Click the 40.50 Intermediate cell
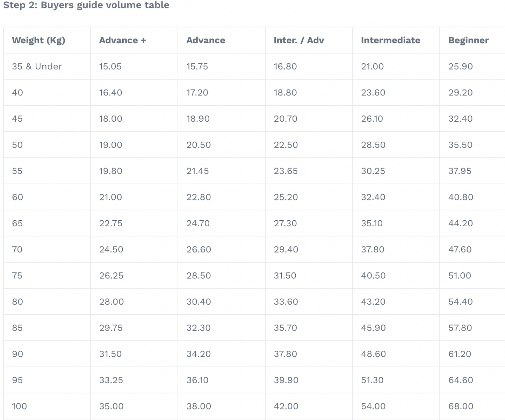The width and height of the screenshot is (505, 420). (x=373, y=276)
